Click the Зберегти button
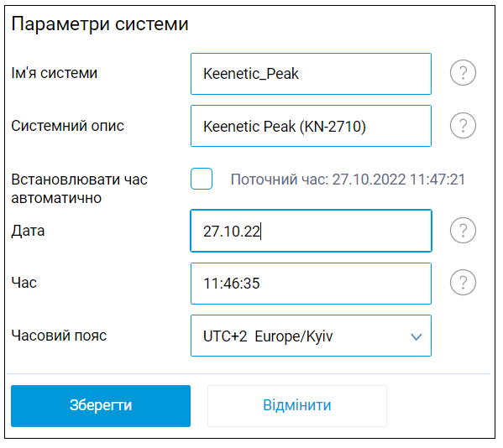 (x=101, y=406)
